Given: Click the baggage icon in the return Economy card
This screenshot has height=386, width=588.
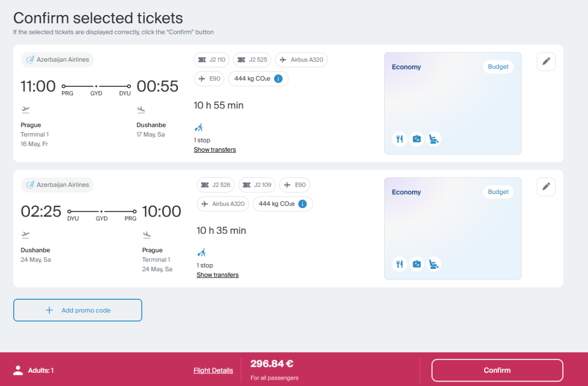Looking at the screenshot, I should [x=416, y=264].
